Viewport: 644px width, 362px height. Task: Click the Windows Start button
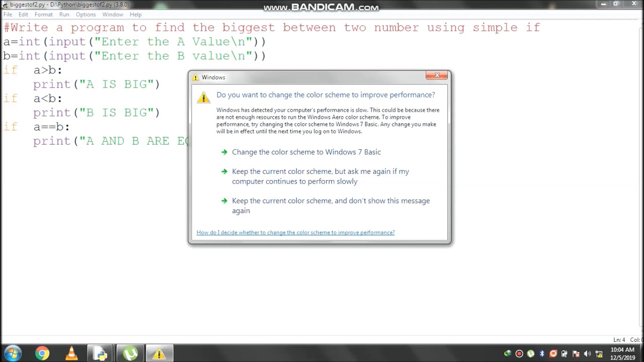(12, 353)
